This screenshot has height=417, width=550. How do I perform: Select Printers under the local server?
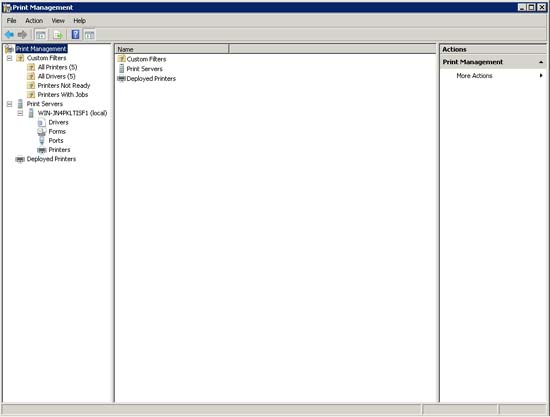tap(59, 149)
